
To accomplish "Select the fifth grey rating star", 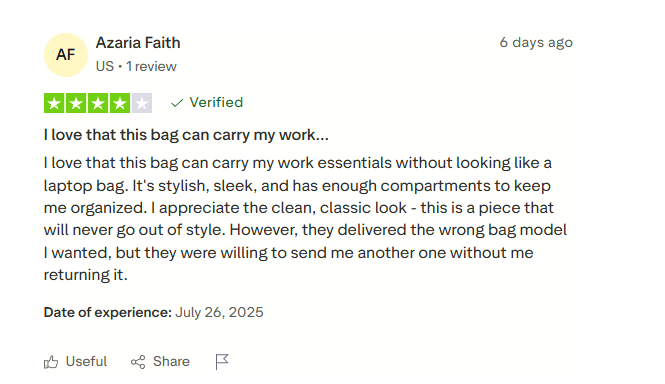I will tap(142, 103).
